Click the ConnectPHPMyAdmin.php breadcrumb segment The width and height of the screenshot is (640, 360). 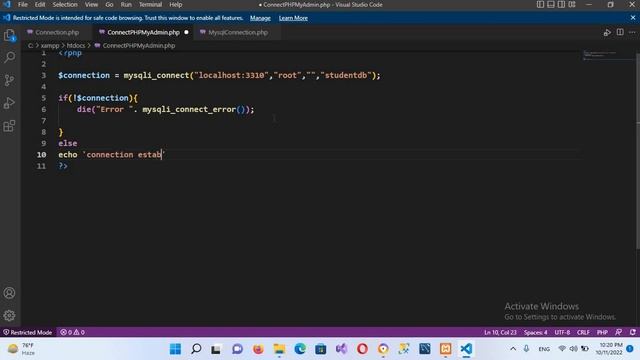(139, 46)
